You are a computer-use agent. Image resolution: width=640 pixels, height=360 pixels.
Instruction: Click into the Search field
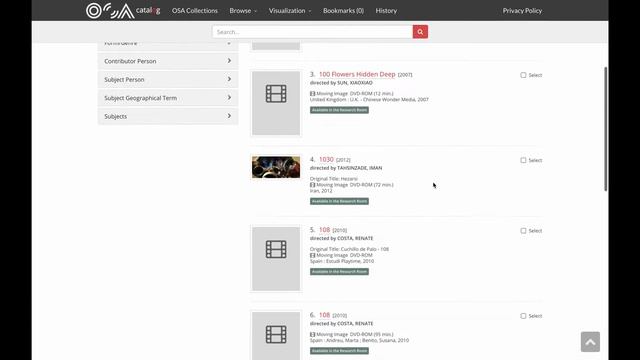click(x=312, y=32)
